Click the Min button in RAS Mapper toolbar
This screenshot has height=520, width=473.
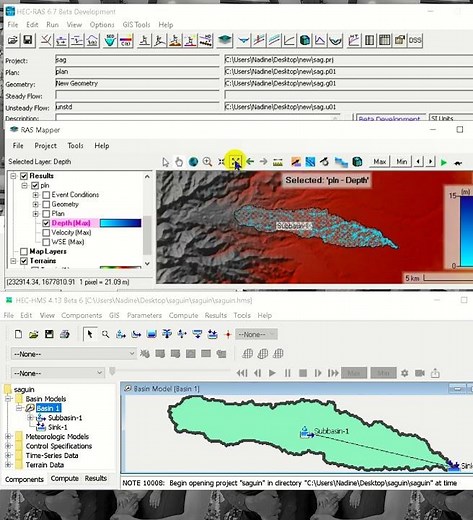(402, 162)
